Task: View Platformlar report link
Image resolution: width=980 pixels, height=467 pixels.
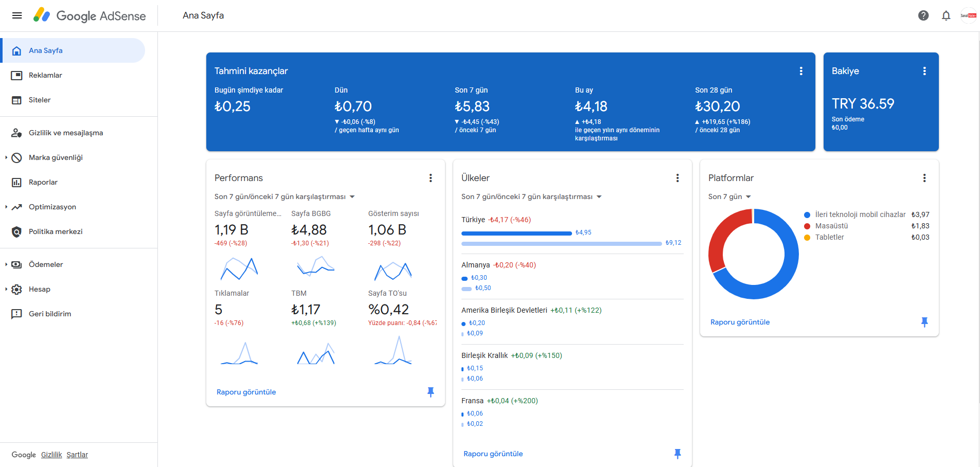Action: click(x=740, y=322)
